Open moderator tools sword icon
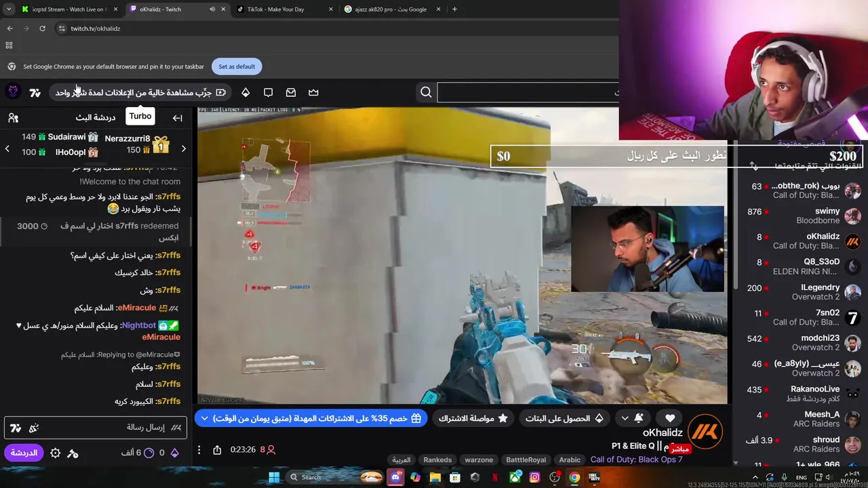868x488 pixels. point(73,453)
